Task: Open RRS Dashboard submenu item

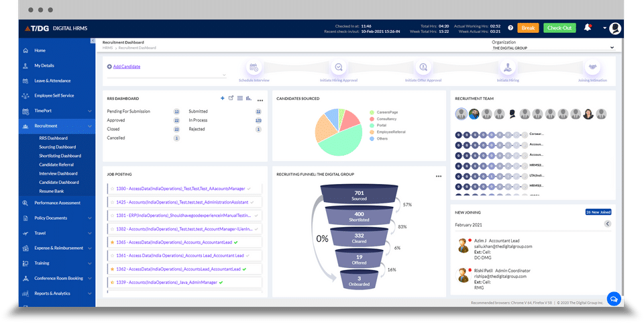Action: [54, 138]
